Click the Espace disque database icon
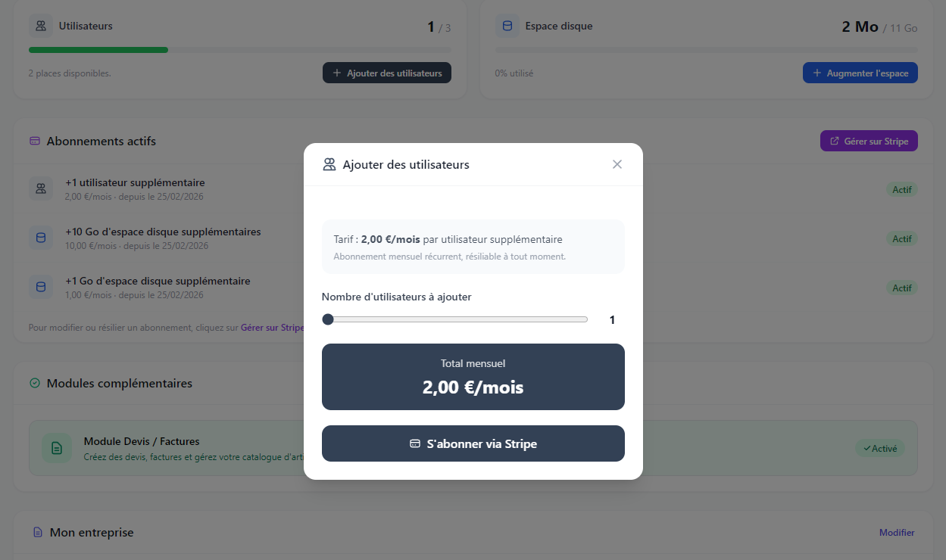The image size is (946, 560). [507, 26]
